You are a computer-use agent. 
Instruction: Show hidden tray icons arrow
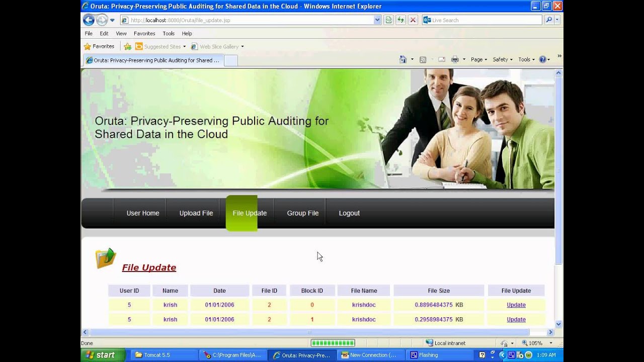[502, 355]
